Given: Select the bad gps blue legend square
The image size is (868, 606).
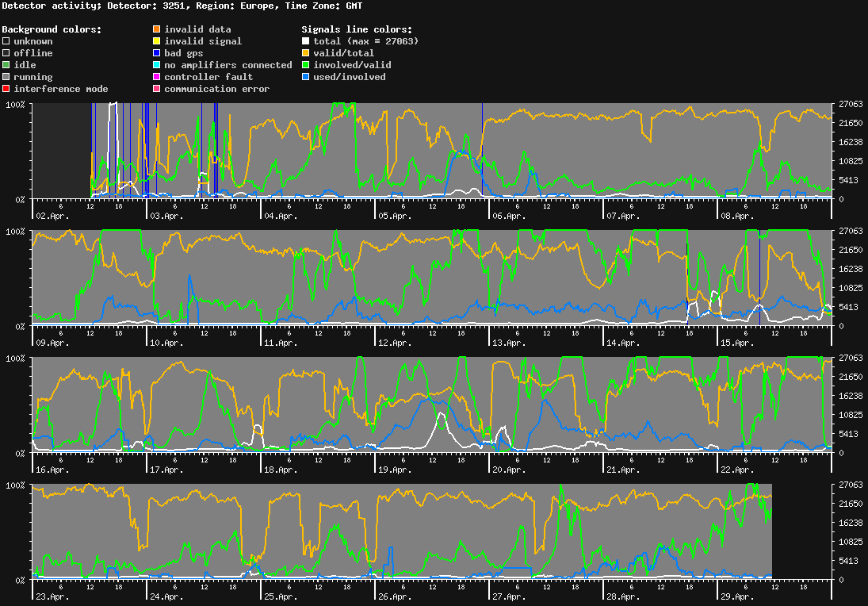Looking at the screenshot, I should [x=155, y=53].
